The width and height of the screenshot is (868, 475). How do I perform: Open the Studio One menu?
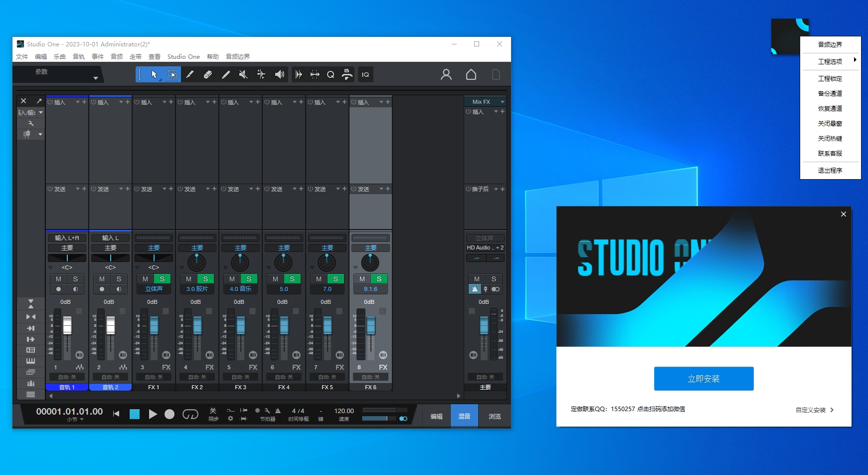point(183,56)
